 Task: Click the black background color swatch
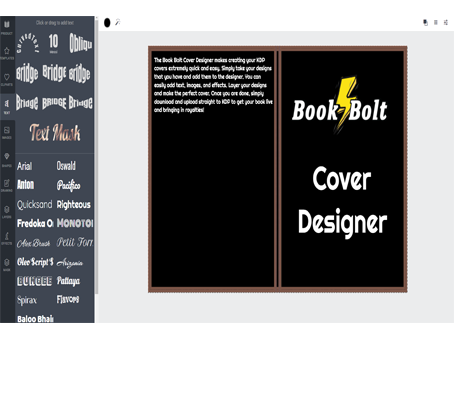tap(107, 23)
